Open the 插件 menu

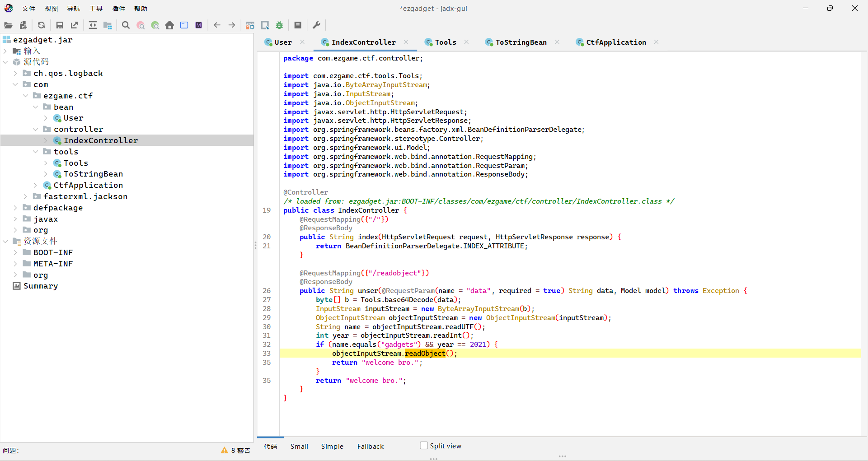click(x=118, y=9)
